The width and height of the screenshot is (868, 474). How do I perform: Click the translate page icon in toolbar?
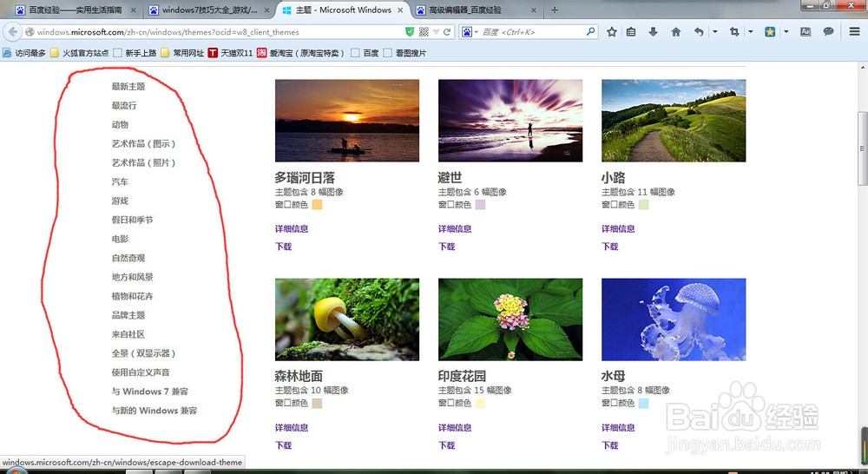(806, 32)
